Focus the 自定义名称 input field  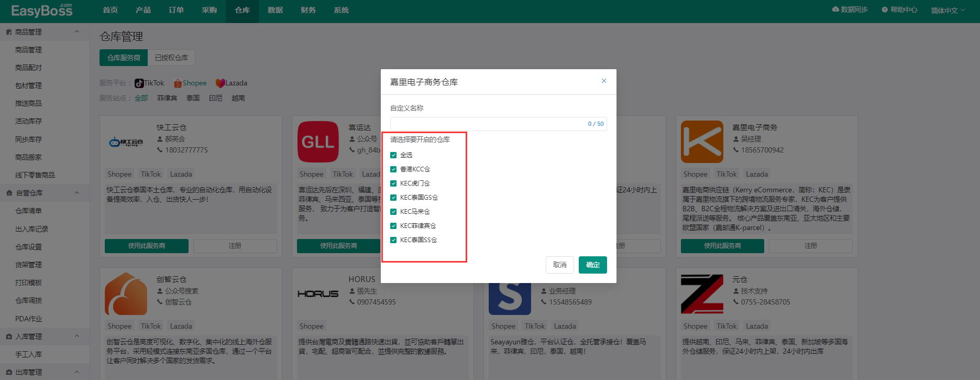[498, 124]
